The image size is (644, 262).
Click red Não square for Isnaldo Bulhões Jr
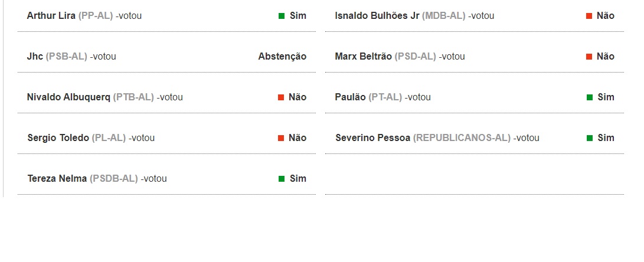pos(589,16)
